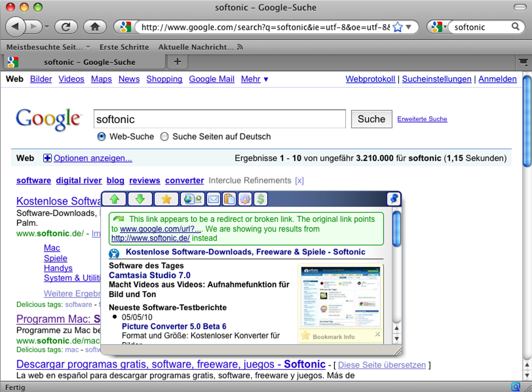Pin the popup with the blue pushpin icon
Screen dimensions: 532x392
[x=394, y=199]
